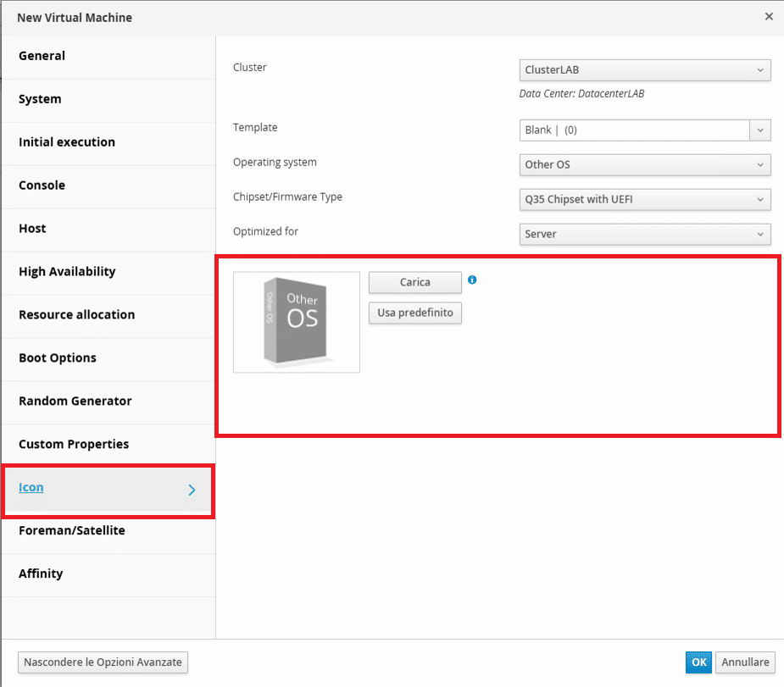
Task: Open the Optimized for dropdown
Action: (645, 234)
